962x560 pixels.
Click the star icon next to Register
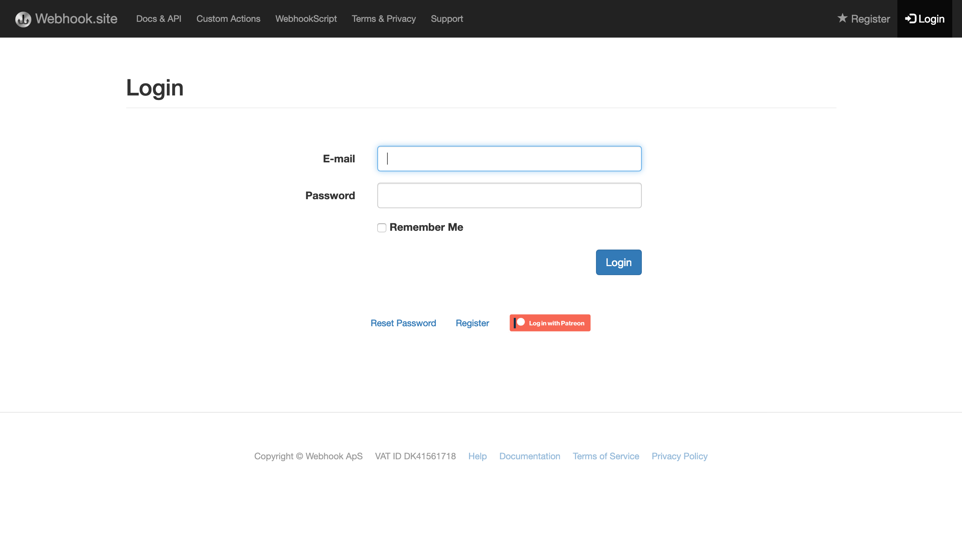click(x=842, y=18)
